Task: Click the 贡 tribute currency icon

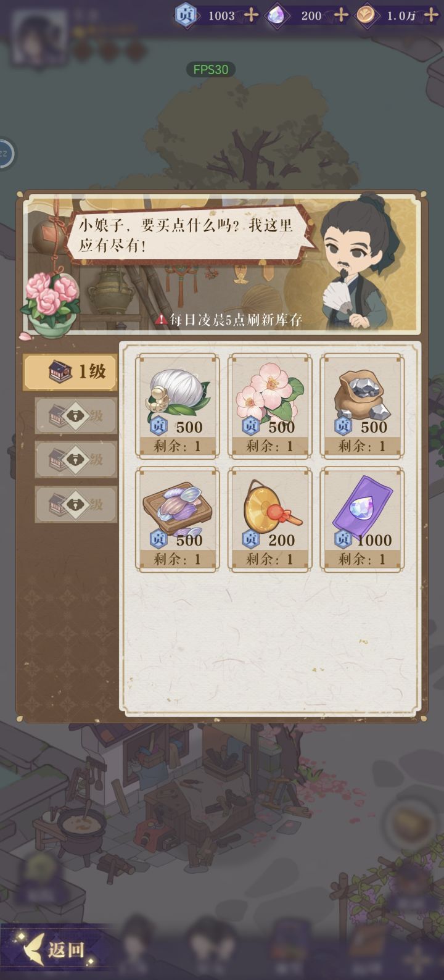Action: [186, 15]
